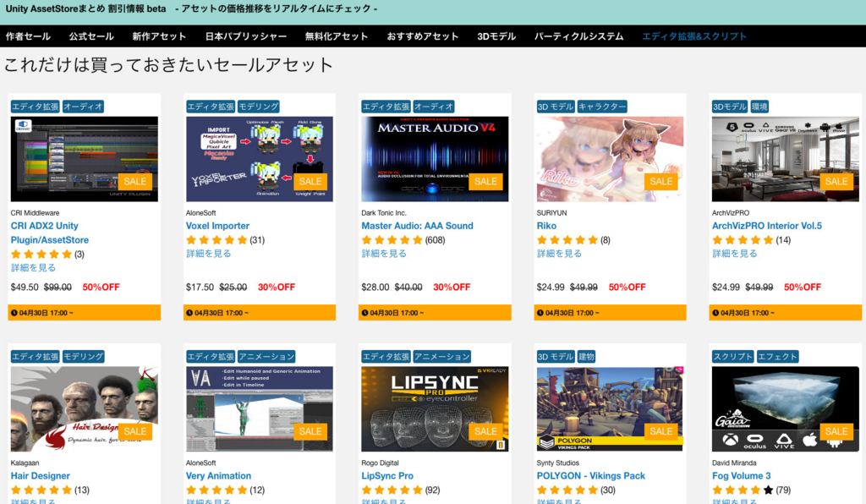This screenshot has height=504, width=866.
Task: Click SALE badge on LipSync Pro image
Action: (x=485, y=431)
